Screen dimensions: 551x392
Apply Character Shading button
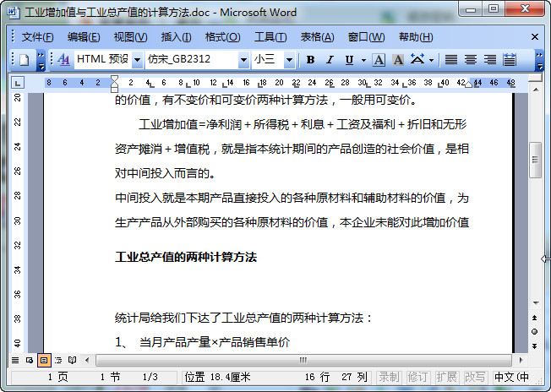point(398,60)
